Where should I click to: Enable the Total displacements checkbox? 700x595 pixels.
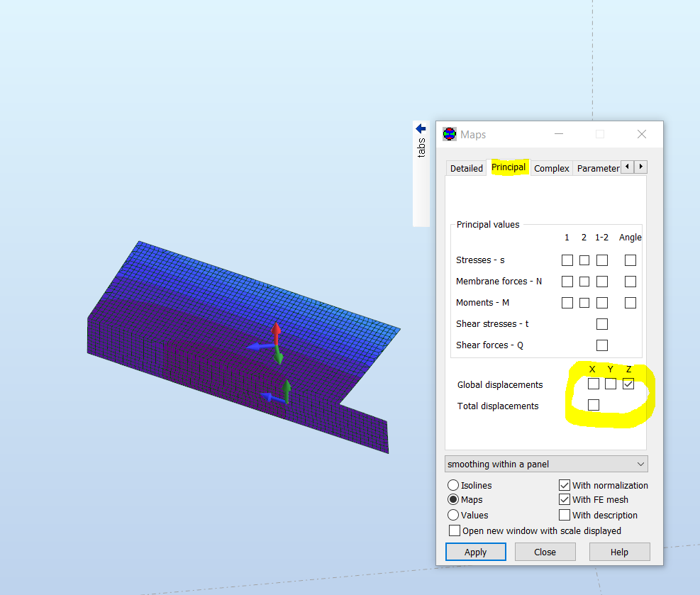coord(593,404)
